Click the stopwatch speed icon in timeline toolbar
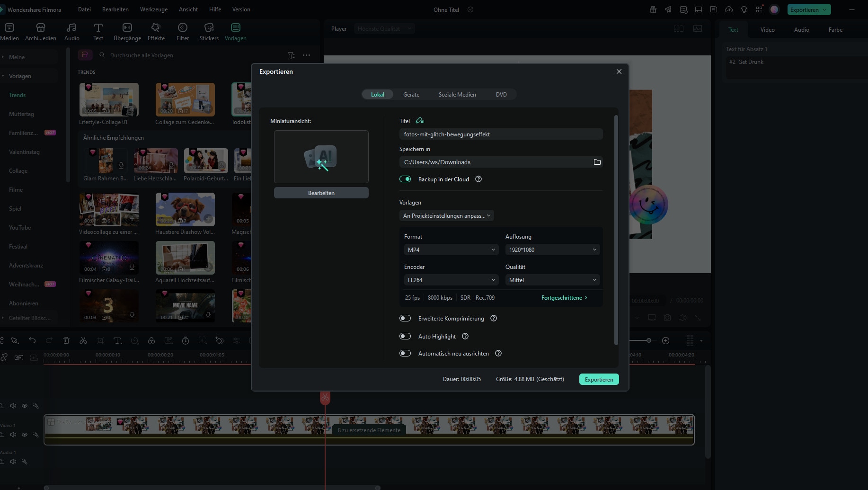The height and width of the screenshot is (490, 868). point(186,340)
